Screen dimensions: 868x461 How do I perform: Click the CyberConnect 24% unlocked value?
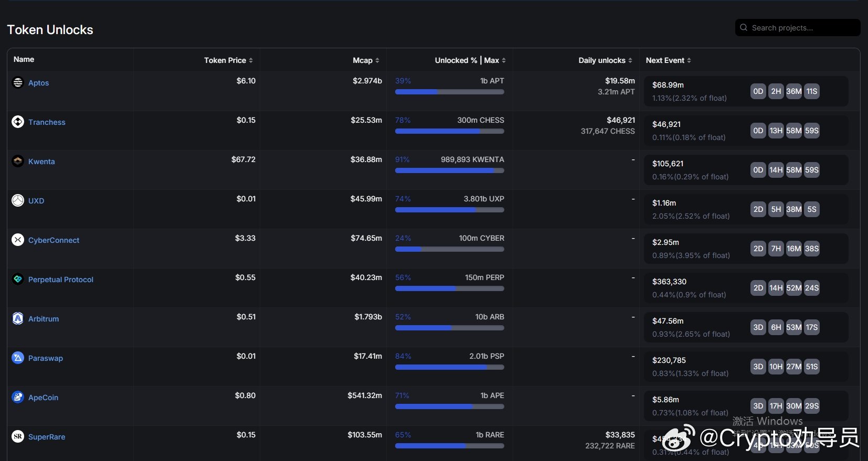click(403, 238)
